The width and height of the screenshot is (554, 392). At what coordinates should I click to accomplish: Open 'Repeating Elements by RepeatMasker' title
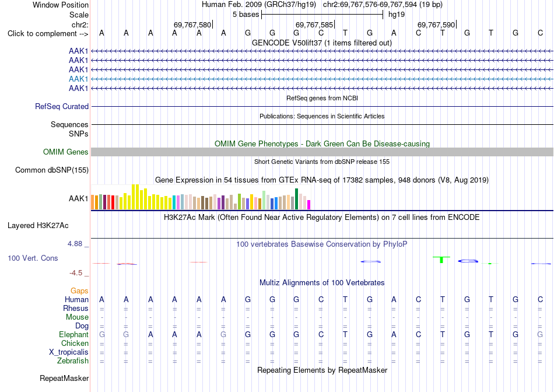click(x=322, y=370)
